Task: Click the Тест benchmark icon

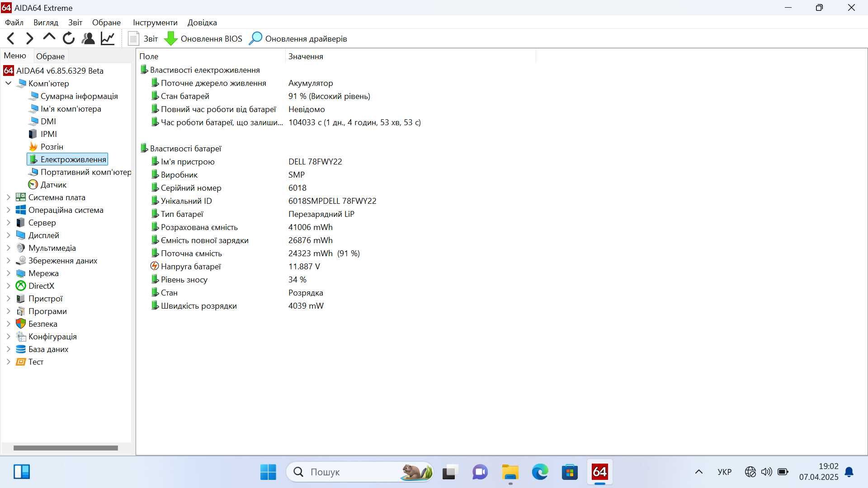Action: [21, 362]
